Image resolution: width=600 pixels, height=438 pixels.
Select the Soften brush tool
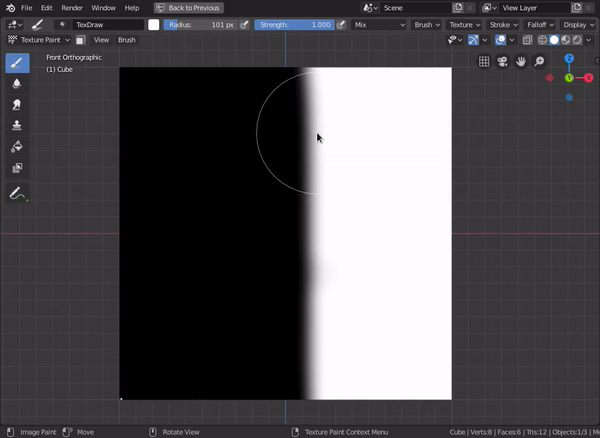click(x=17, y=84)
